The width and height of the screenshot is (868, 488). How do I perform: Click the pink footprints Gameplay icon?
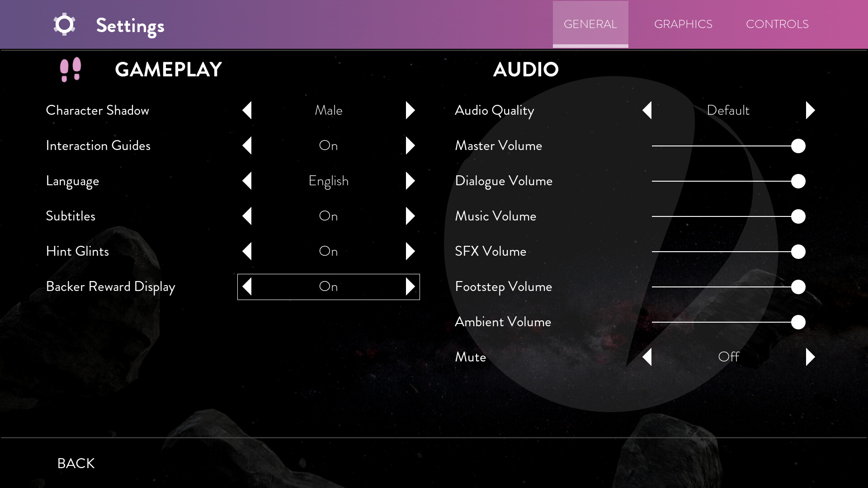(x=71, y=69)
